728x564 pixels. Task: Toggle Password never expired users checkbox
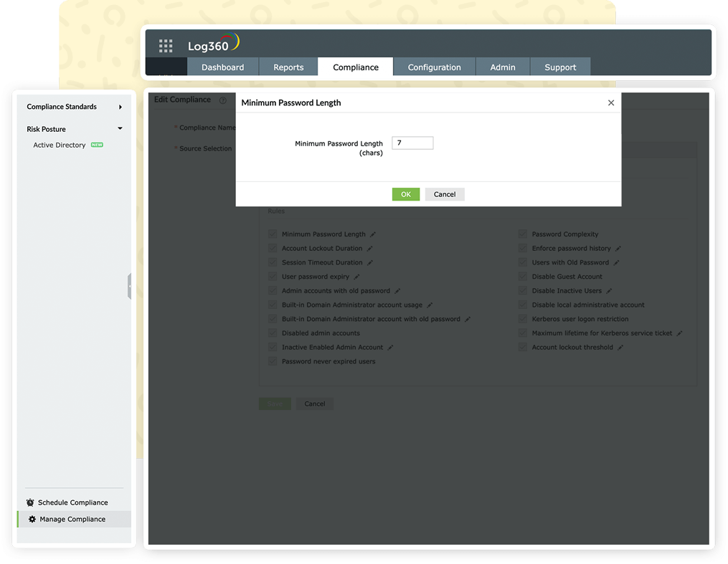coord(273,361)
